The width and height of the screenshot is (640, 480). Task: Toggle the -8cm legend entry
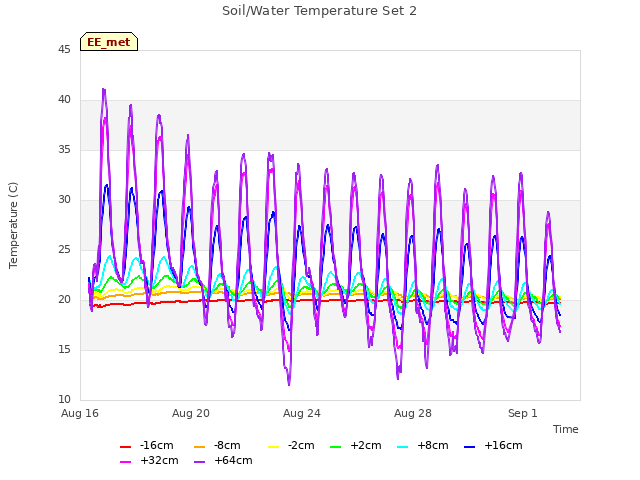pyautogui.click(x=217, y=445)
